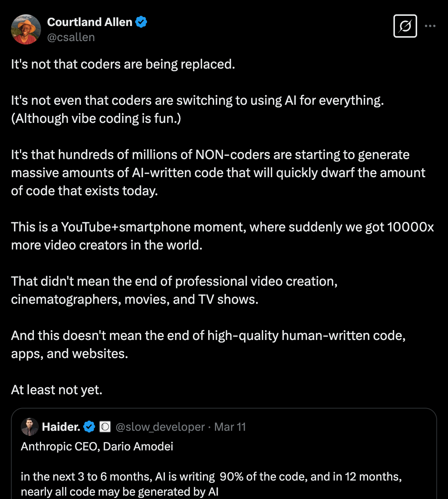The image size is (448, 499).
Task: Click Haider's small profile avatar
Action: click(30, 427)
